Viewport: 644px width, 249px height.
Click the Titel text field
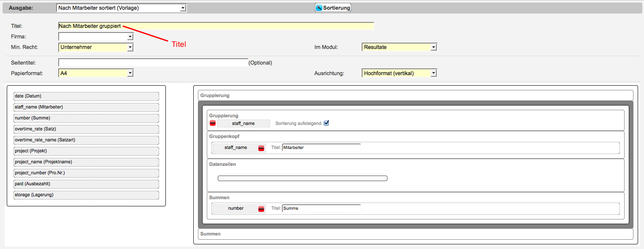(216, 26)
